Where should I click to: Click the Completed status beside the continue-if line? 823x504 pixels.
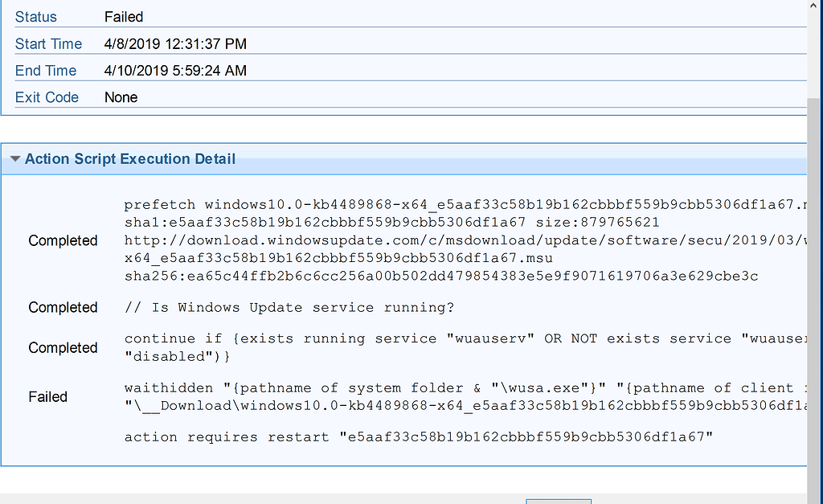tap(63, 347)
